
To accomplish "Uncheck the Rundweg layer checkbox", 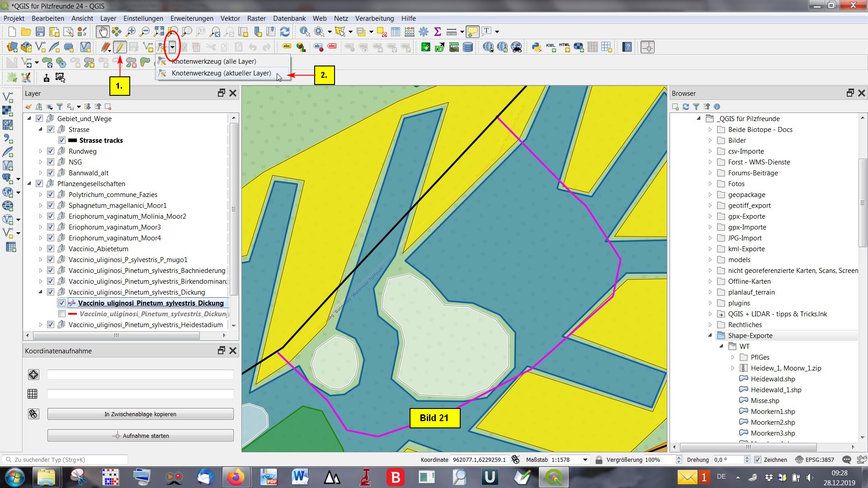I will 51,151.
